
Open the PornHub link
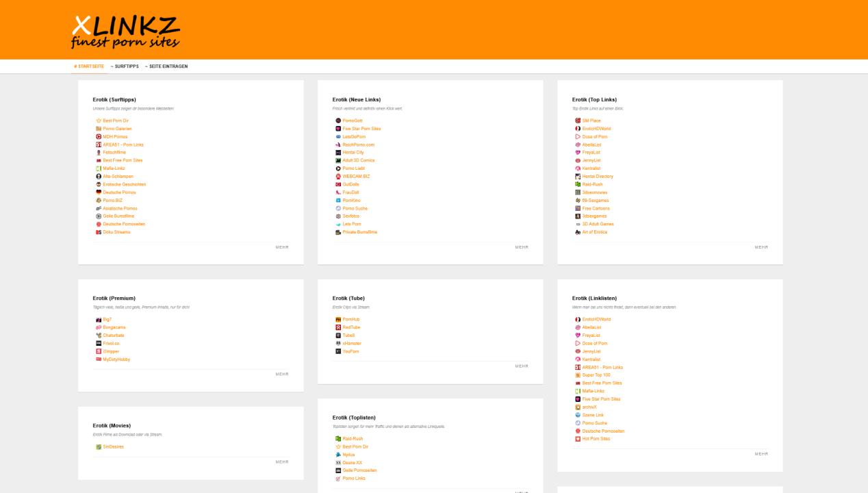point(351,319)
